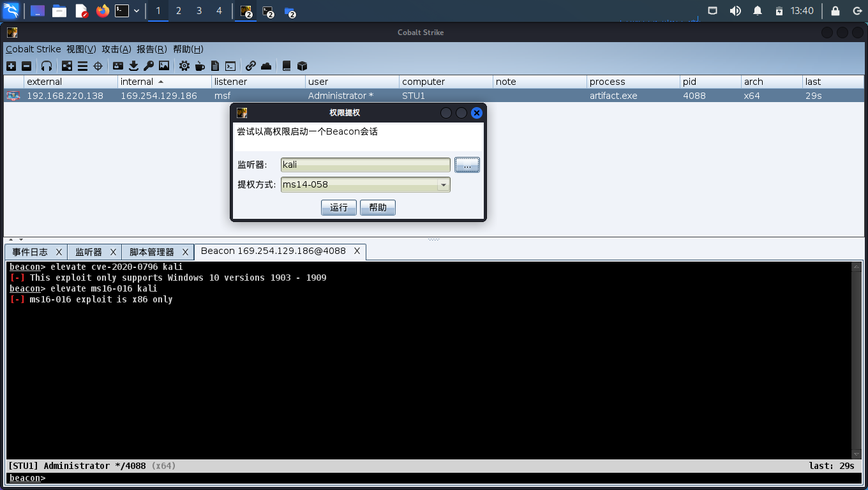
Task: Select the session row 192.168.220.138
Action: [x=434, y=96]
